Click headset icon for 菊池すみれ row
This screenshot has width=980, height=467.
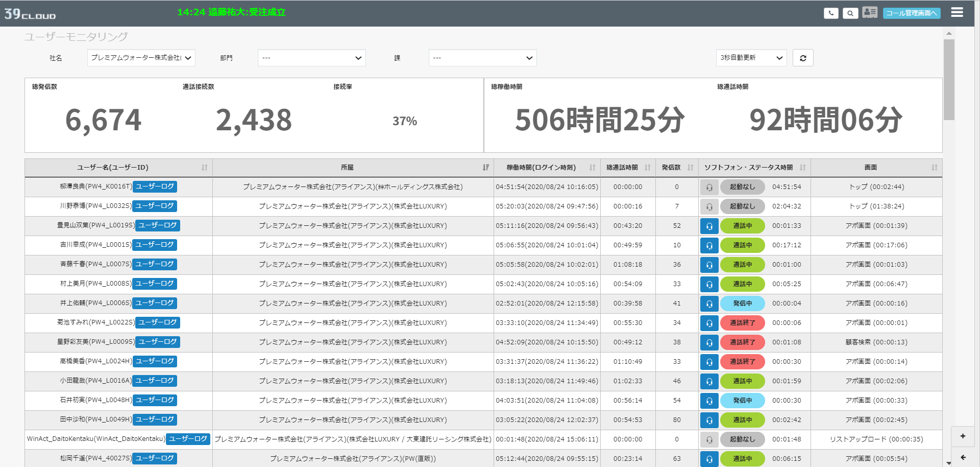(709, 323)
